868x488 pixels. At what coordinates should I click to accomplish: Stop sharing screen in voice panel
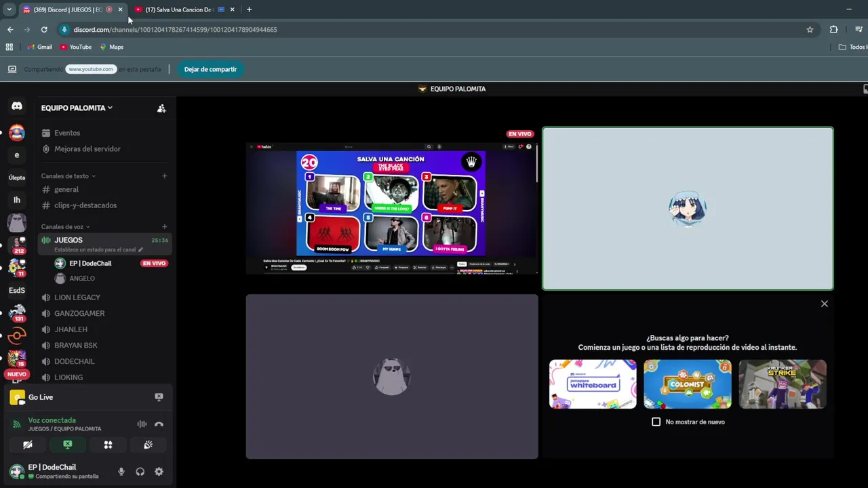68,445
